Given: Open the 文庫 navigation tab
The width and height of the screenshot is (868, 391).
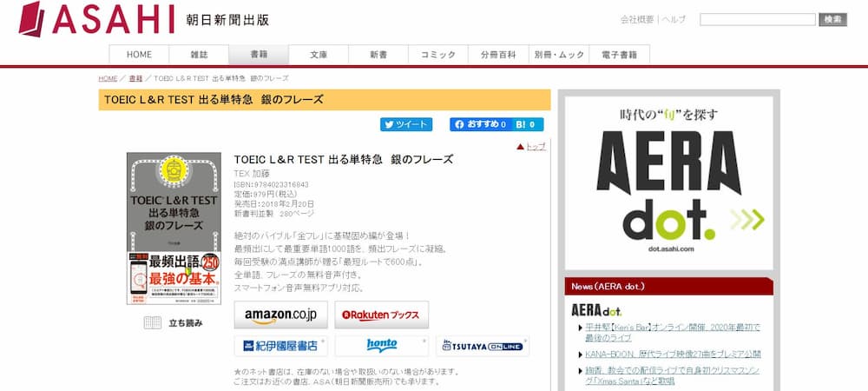Looking at the screenshot, I should (319, 55).
